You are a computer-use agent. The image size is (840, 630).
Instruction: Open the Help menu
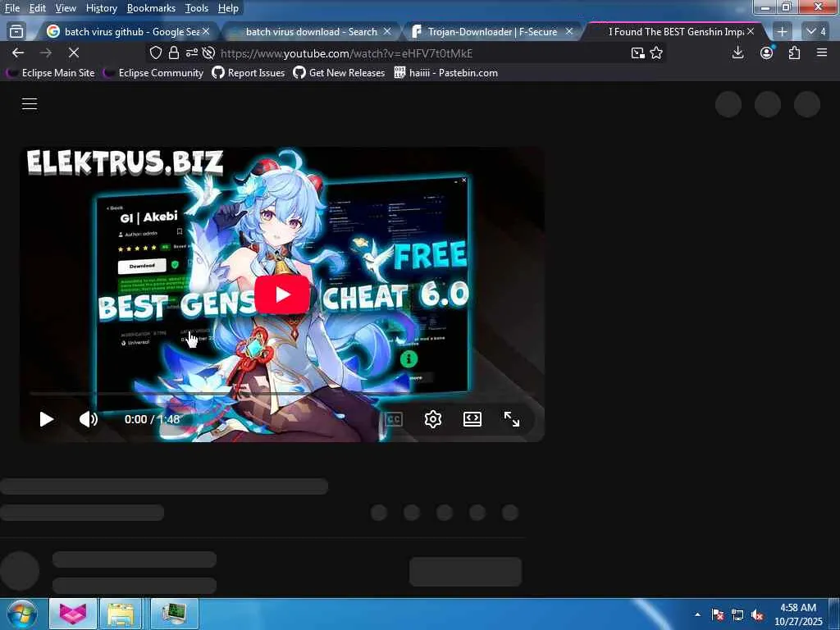point(228,8)
